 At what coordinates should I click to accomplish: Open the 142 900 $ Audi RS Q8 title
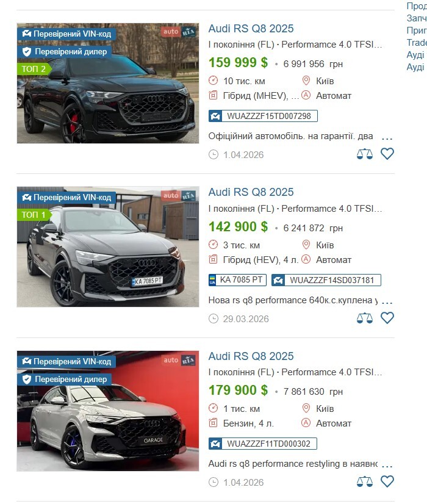point(251,192)
